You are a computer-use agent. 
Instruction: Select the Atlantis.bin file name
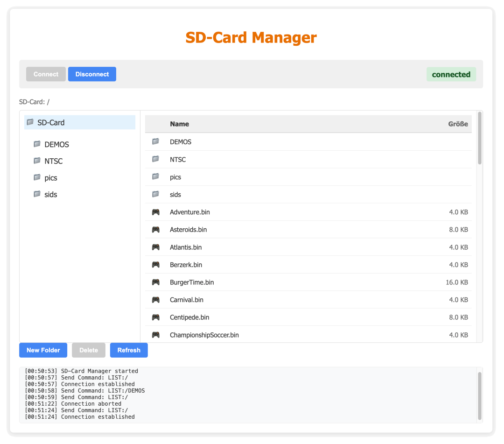(186, 247)
